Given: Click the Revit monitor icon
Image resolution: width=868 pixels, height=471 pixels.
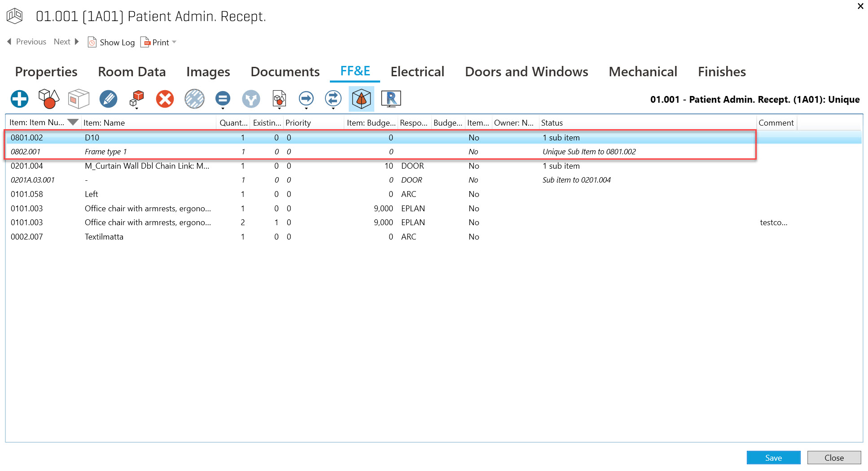Looking at the screenshot, I should [x=391, y=99].
